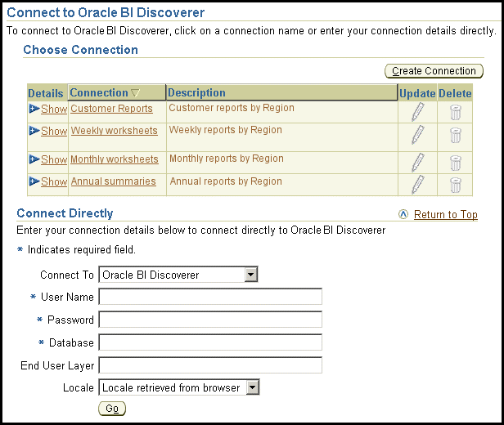Expand details arrow for Customer Reports row
Image resolution: width=504 pixels, height=425 pixels.
click(34, 109)
